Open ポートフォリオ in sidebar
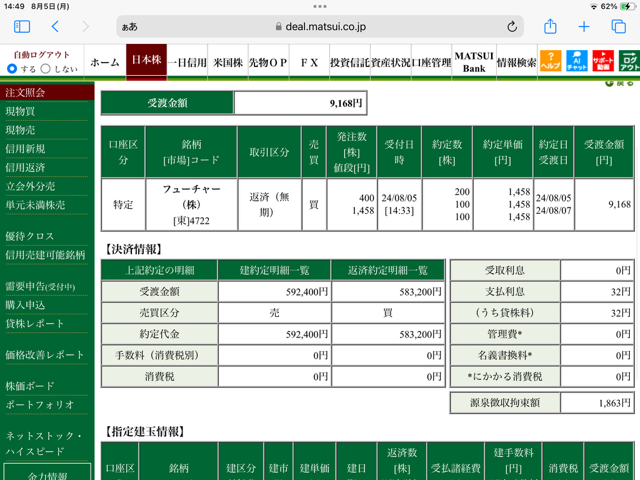 point(40,404)
